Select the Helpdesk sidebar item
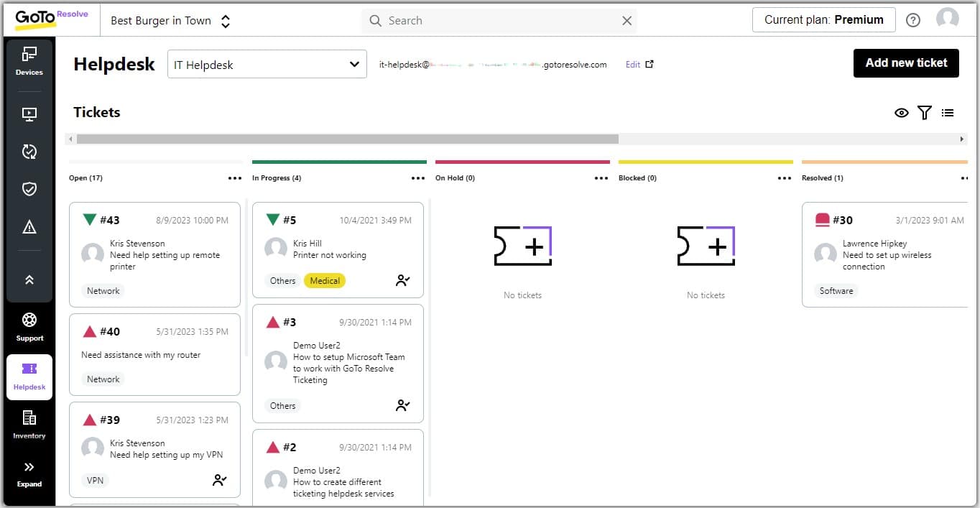The height and width of the screenshot is (508, 980). click(29, 377)
